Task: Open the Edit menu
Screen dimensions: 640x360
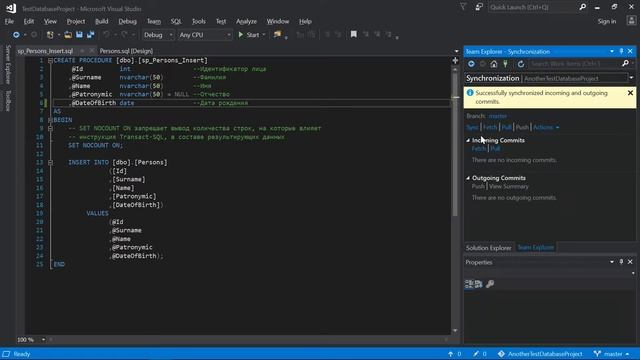Action: coord(29,21)
